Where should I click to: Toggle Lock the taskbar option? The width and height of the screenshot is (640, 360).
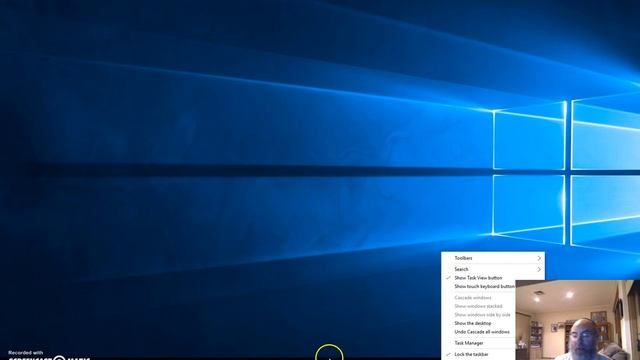tap(479, 354)
